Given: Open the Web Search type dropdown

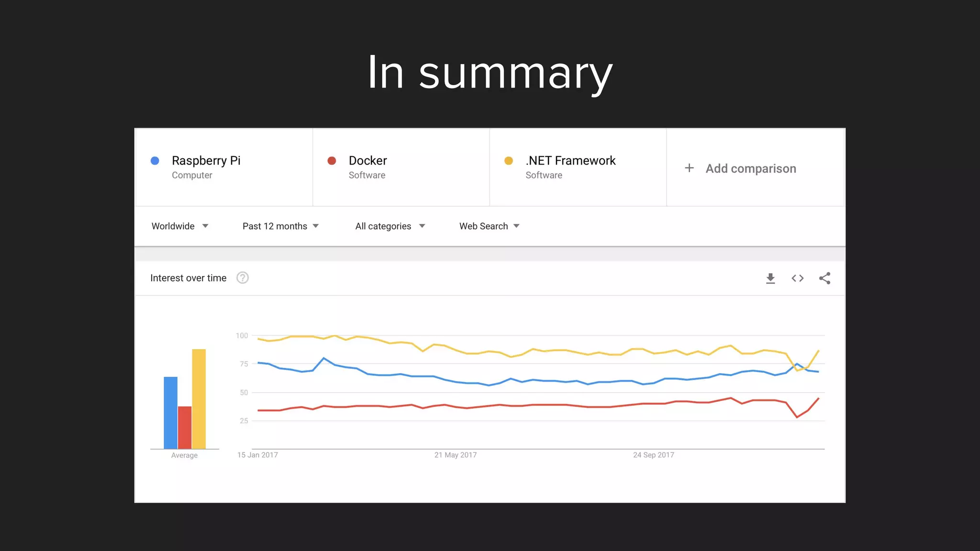Looking at the screenshot, I should click(490, 226).
